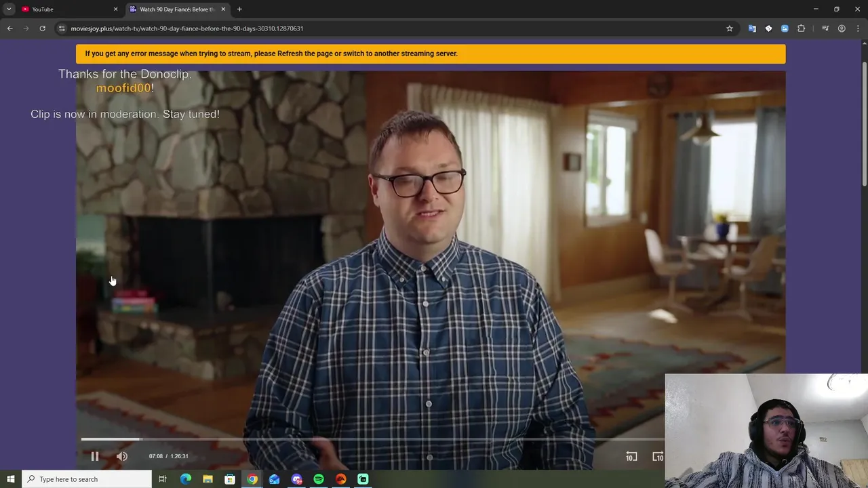Switch to Chrome in the taskbar

[x=252, y=479]
